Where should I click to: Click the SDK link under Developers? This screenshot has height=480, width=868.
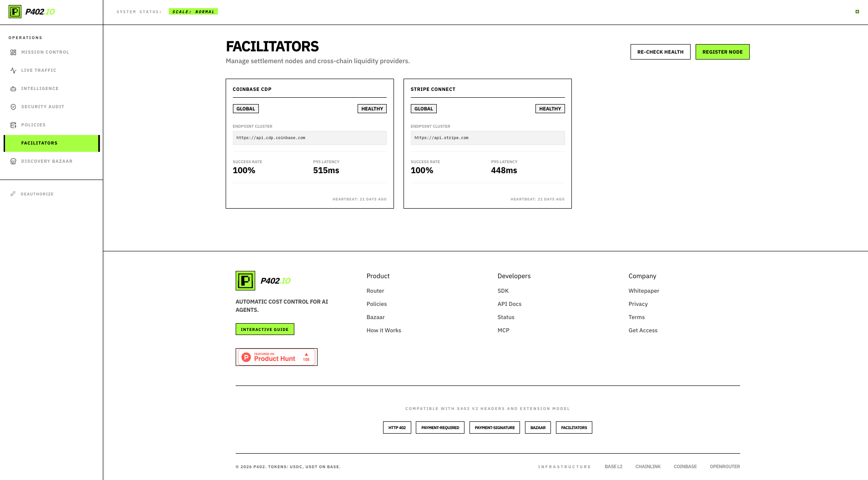[x=503, y=290]
